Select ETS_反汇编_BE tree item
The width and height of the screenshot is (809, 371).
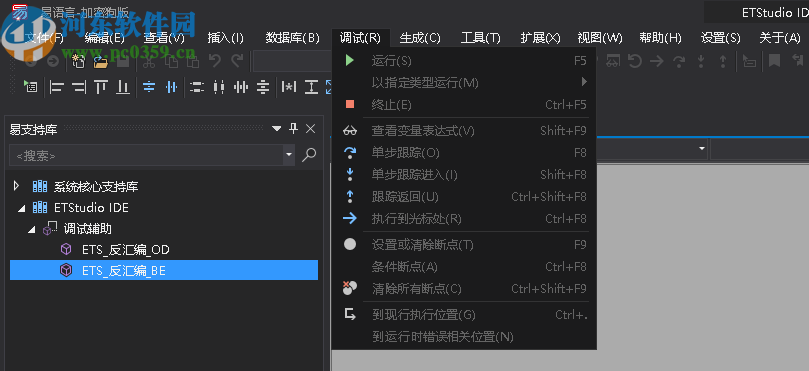click(x=123, y=270)
